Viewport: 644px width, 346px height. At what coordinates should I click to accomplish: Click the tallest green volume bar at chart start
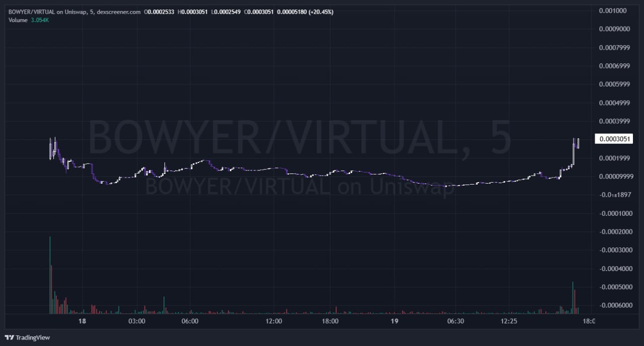point(50,275)
